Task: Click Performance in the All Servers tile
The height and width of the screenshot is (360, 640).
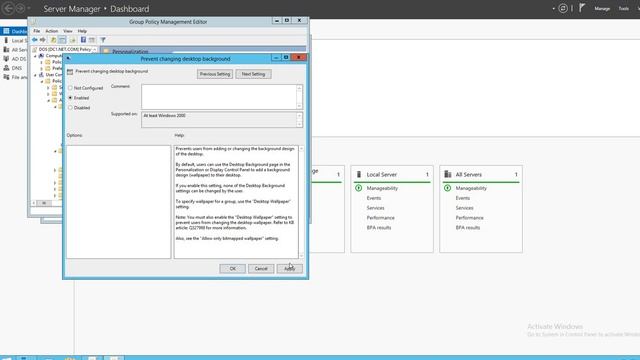Action: coord(469,218)
